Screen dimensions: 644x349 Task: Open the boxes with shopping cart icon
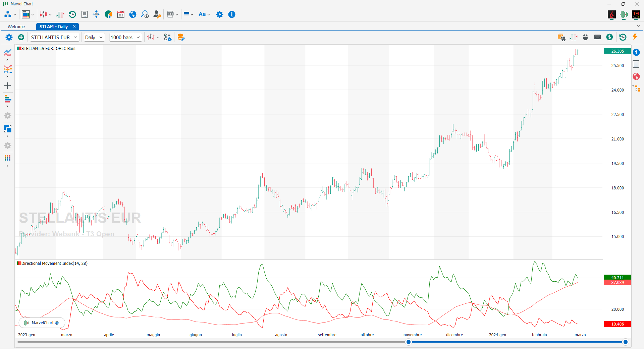(561, 37)
